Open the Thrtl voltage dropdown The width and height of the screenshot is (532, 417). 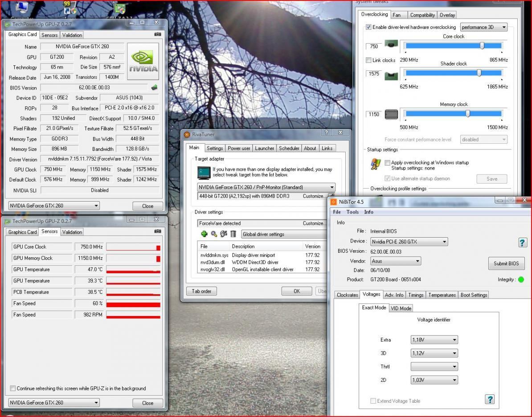[x=434, y=366]
